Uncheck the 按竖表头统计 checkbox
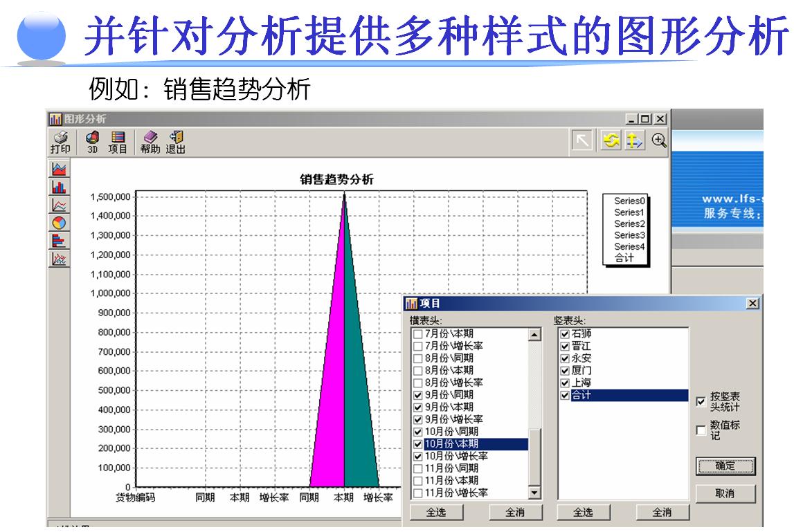The image size is (794, 532). tap(701, 401)
